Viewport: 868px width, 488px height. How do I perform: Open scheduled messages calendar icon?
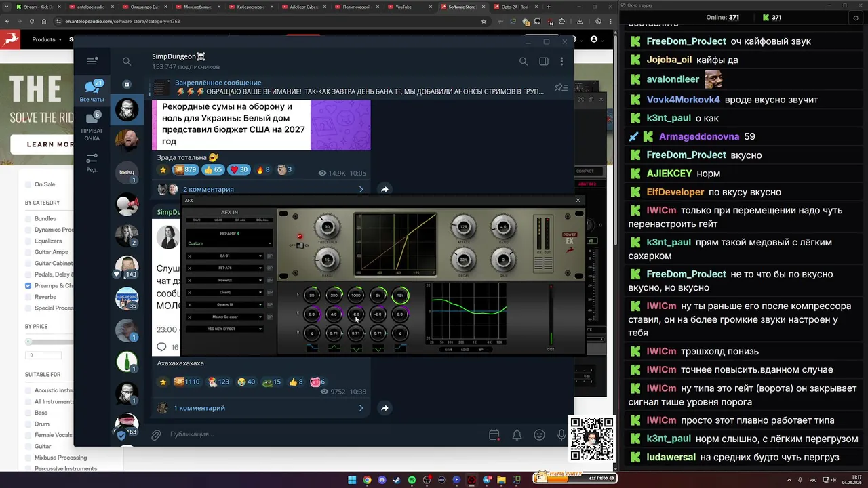tap(494, 434)
